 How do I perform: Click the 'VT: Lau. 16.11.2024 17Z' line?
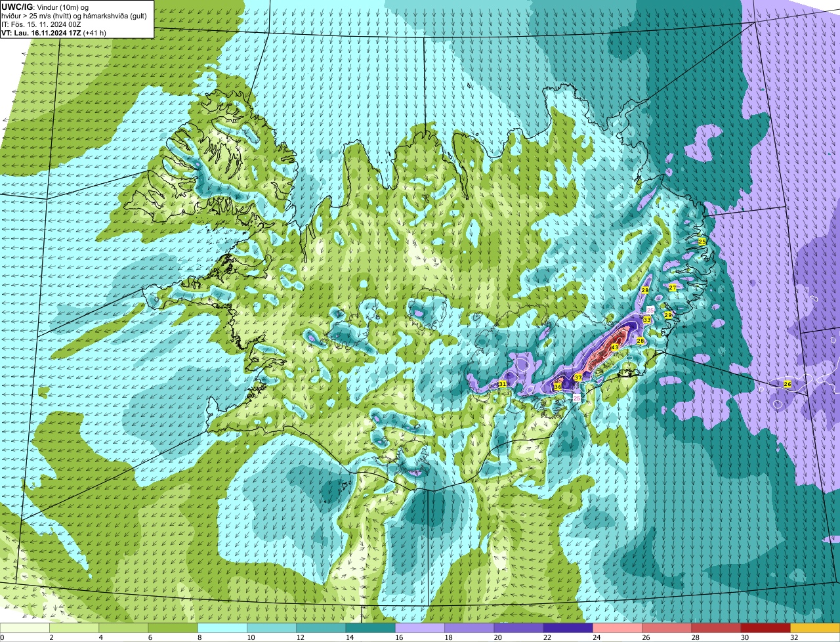coord(42,33)
